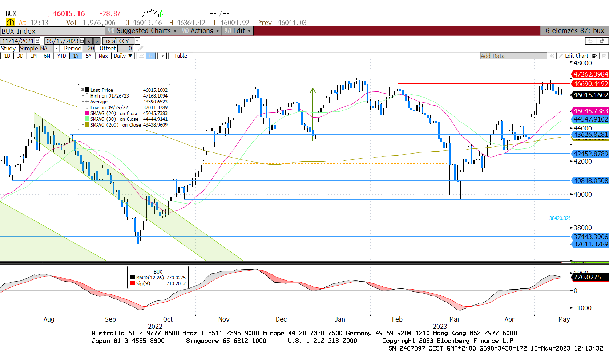Click the redo arrow icon
The image size is (609, 364).
[602, 41]
